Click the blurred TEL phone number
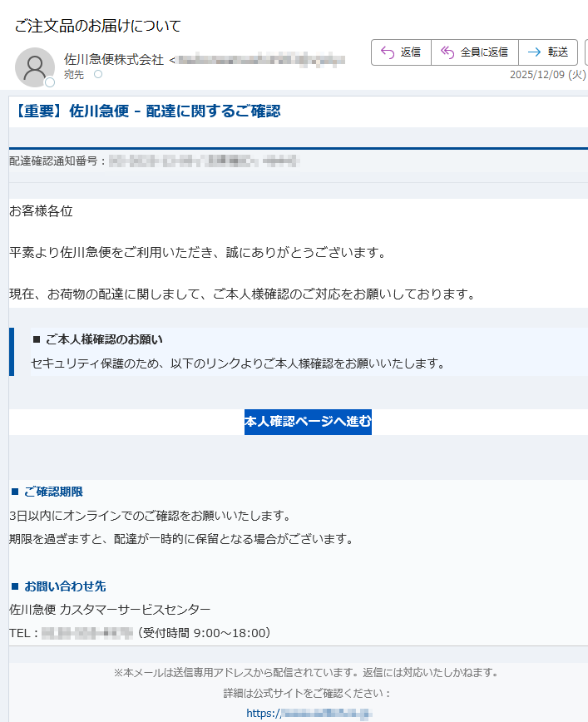This screenshot has height=722, width=588. click(x=87, y=633)
